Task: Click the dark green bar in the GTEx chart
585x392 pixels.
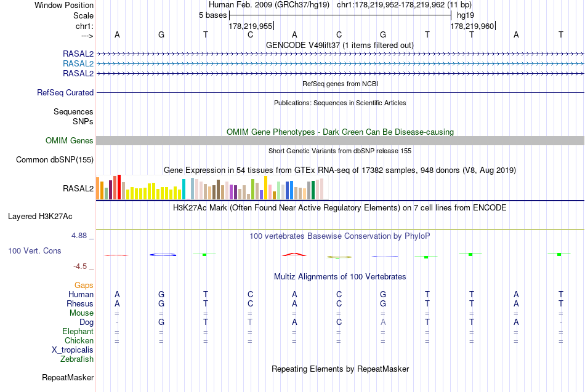Action: tap(313, 190)
